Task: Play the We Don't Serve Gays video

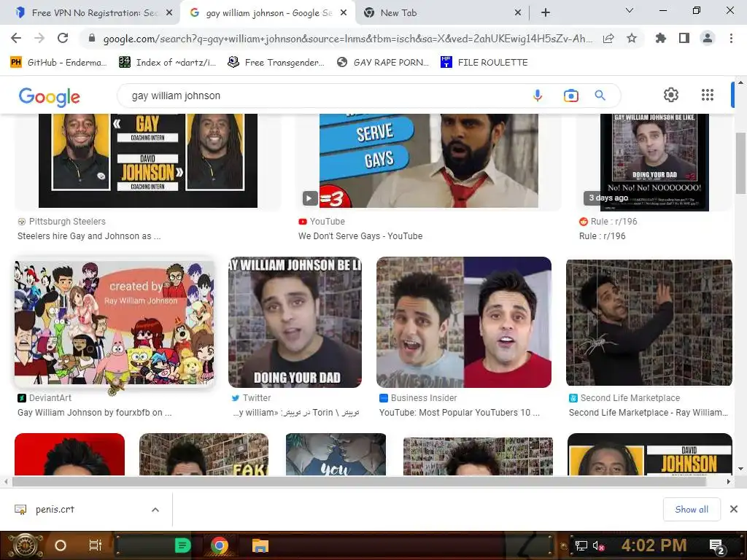Action: [x=309, y=198]
